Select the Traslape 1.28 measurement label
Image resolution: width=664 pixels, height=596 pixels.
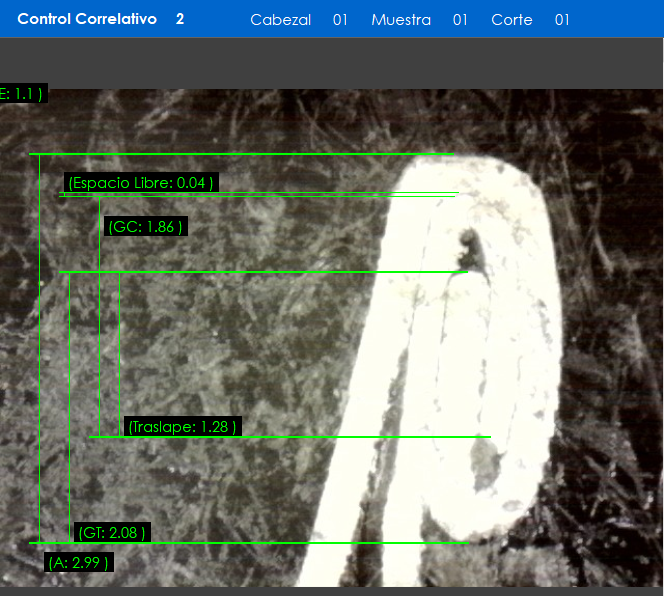(183, 427)
